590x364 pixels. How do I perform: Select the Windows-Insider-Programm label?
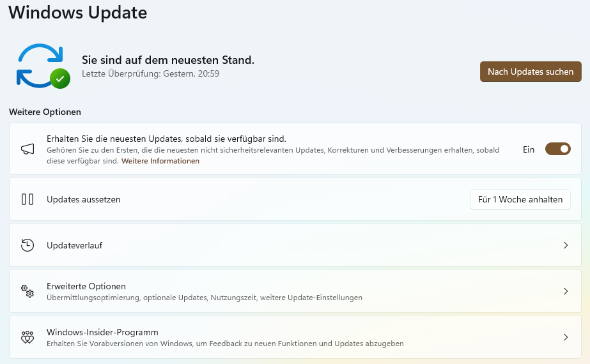click(x=102, y=332)
